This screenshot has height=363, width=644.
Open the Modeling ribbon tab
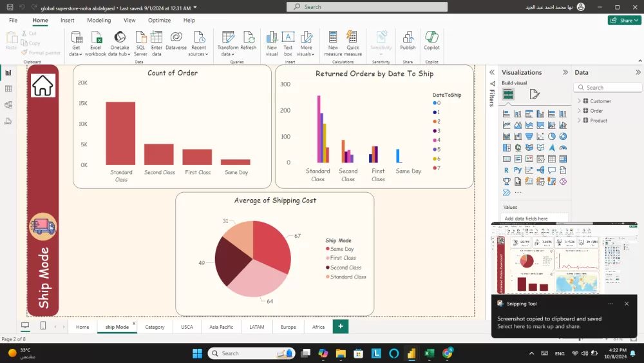(x=99, y=21)
